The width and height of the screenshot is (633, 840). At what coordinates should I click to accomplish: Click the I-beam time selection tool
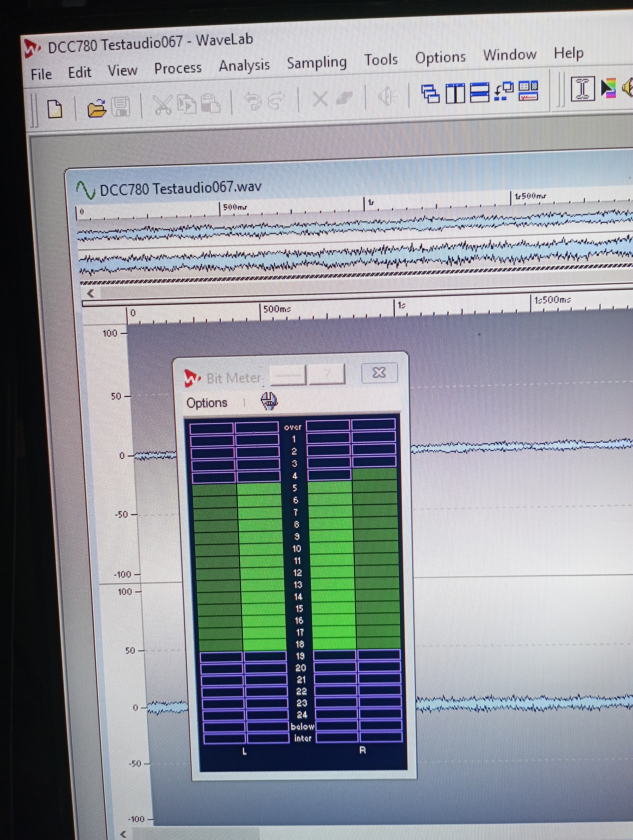tap(583, 89)
